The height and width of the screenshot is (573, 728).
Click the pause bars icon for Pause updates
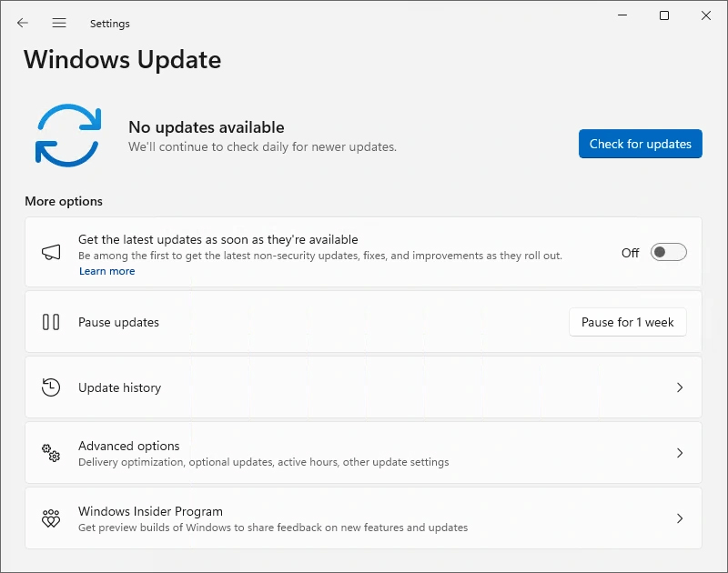click(x=51, y=321)
